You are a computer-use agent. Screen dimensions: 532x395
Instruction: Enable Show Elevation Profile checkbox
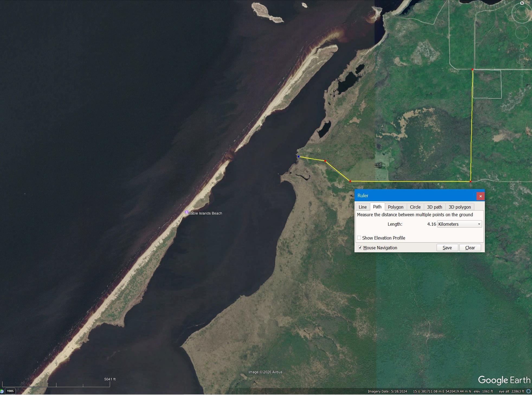tap(359, 238)
